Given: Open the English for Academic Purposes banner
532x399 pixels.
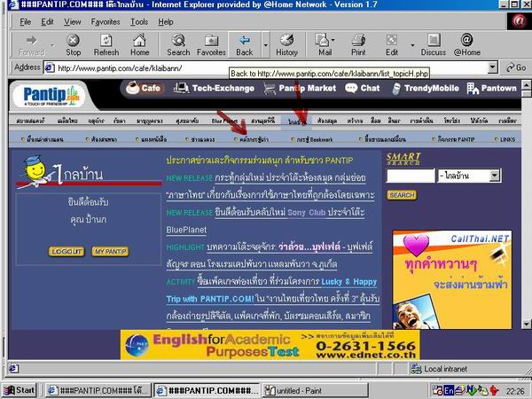Looking at the screenshot, I should coord(270,345).
